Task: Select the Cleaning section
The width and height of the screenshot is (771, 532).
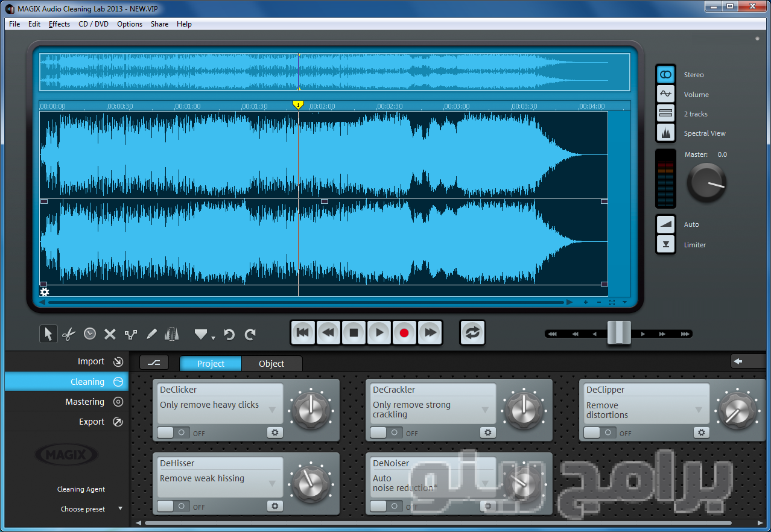Action: 66,381
